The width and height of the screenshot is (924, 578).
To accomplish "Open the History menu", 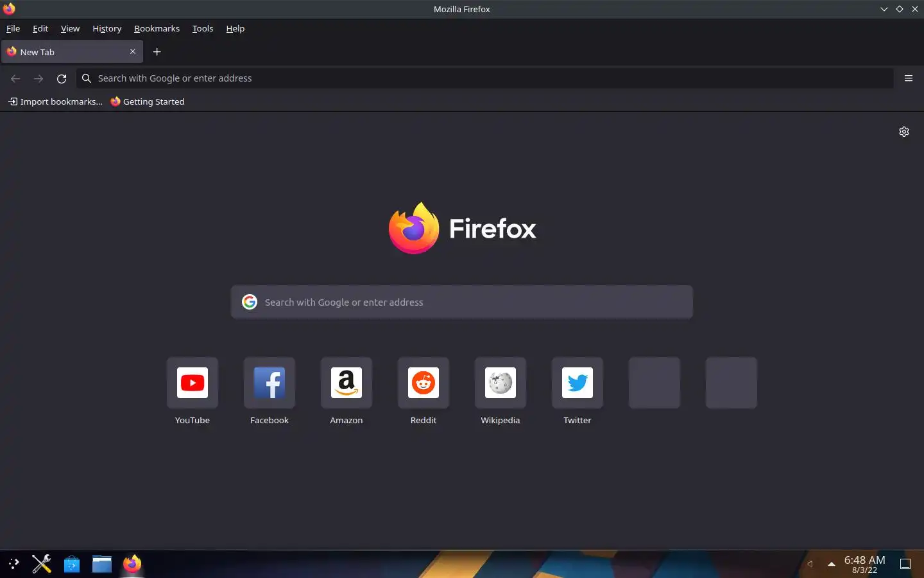I will point(107,28).
